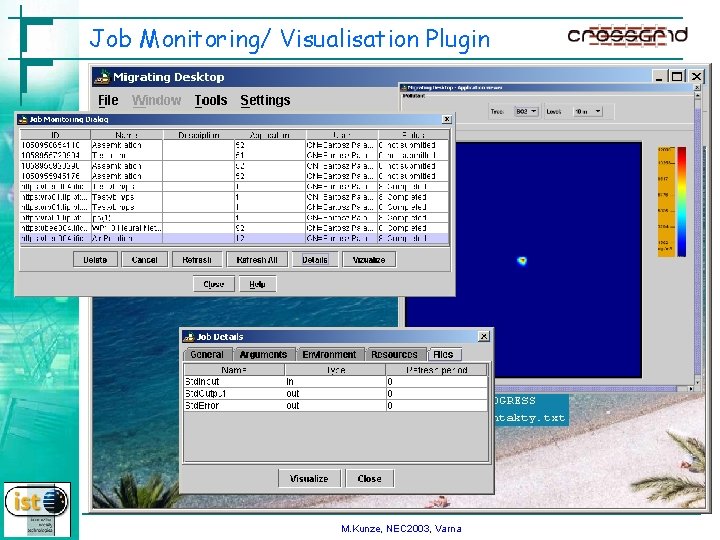Open the Tools menu
The height and width of the screenshot is (540, 720).
pyautogui.click(x=211, y=100)
